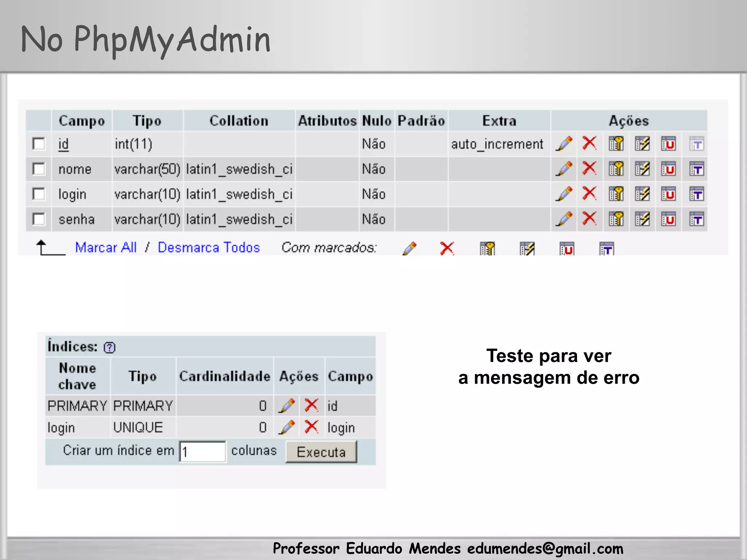Drop the login UNIQUE index red X
Image resolution: width=747 pixels, height=560 pixels.
tap(311, 427)
